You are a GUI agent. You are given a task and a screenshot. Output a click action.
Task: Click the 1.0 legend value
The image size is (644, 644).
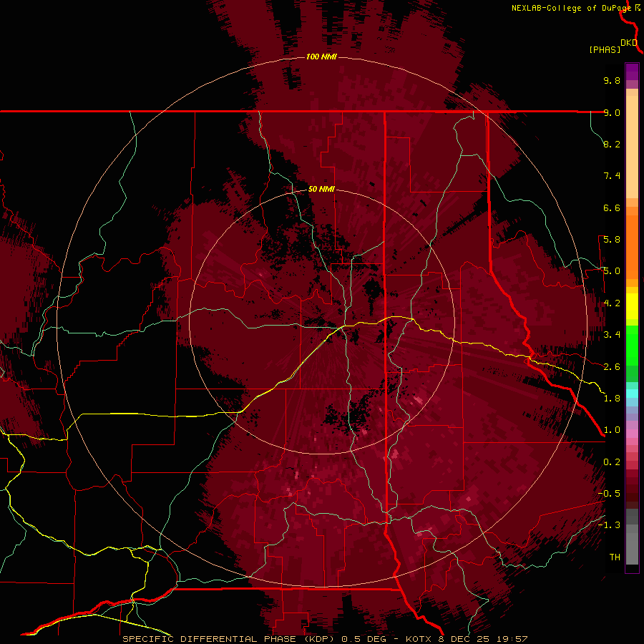point(612,430)
